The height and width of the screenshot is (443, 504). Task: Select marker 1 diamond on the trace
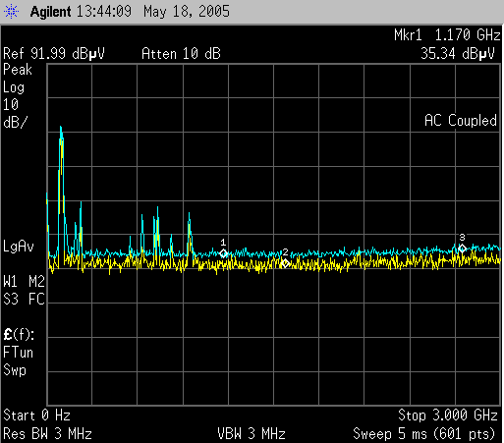click(x=224, y=253)
